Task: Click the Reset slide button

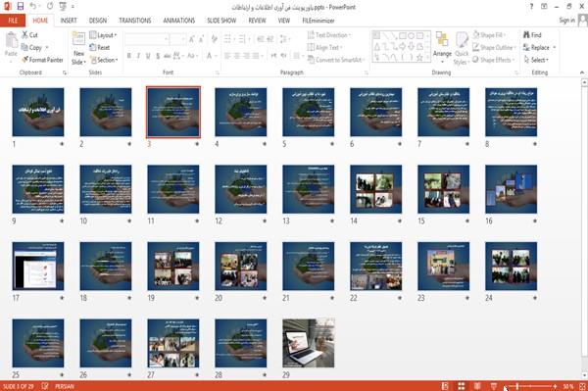Action: (x=100, y=48)
